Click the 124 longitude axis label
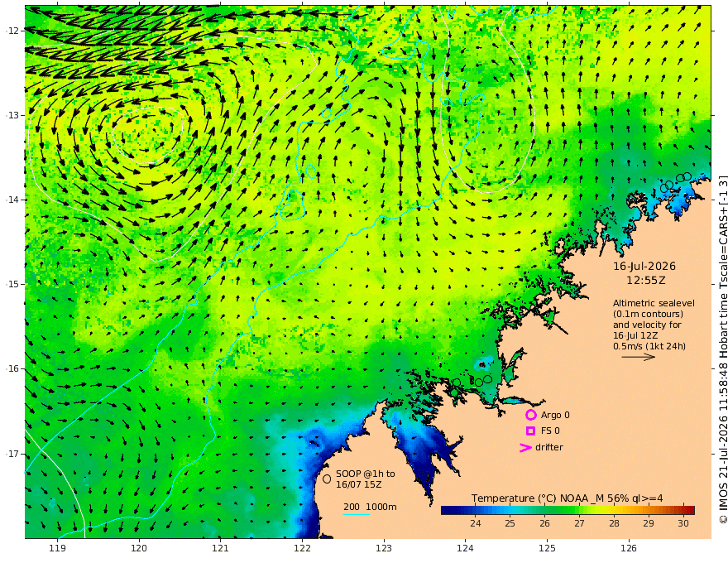728x563 pixels. (465, 549)
